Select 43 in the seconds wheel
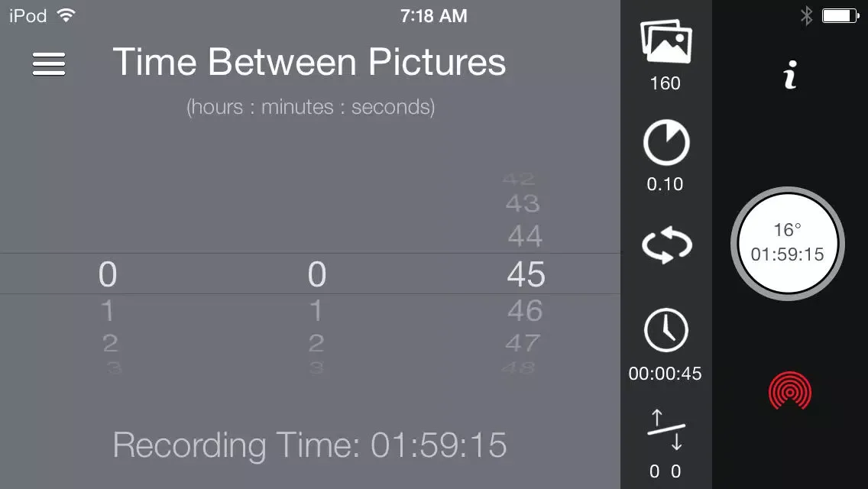This screenshot has height=489, width=868. coord(523,204)
